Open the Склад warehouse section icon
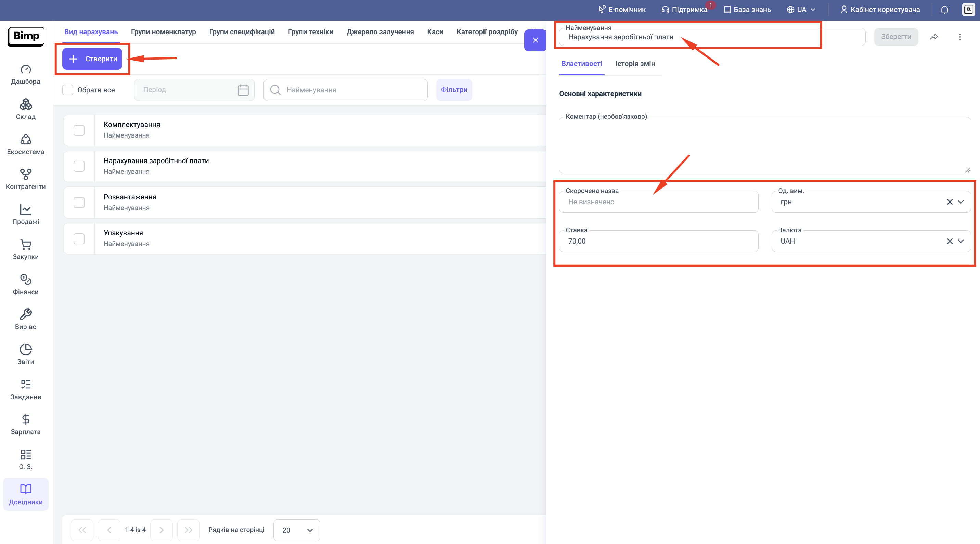The image size is (980, 544). coord(25,105)
